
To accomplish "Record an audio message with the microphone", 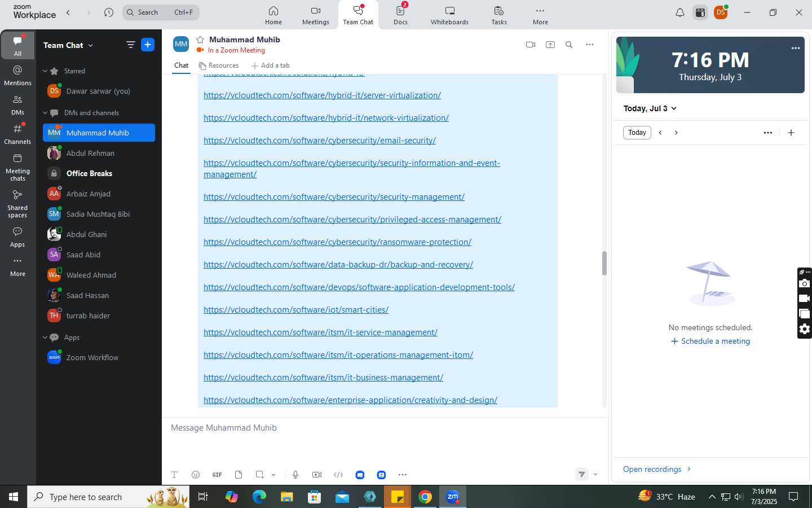I will pyautogui.click(x=295, y=475).
